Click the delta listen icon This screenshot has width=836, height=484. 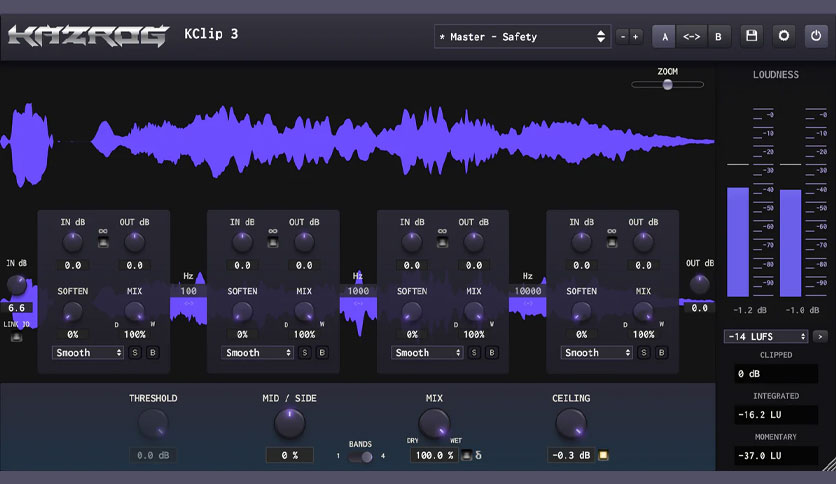[x=478, y=455]
